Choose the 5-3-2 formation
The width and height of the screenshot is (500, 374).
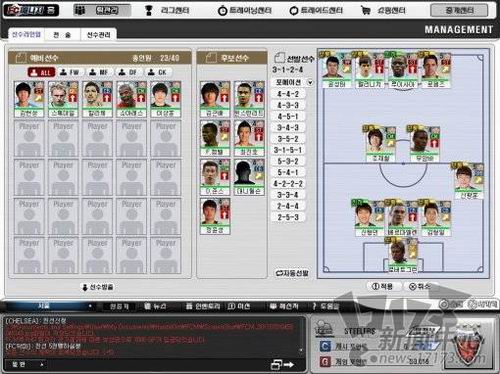pos(288,161)
